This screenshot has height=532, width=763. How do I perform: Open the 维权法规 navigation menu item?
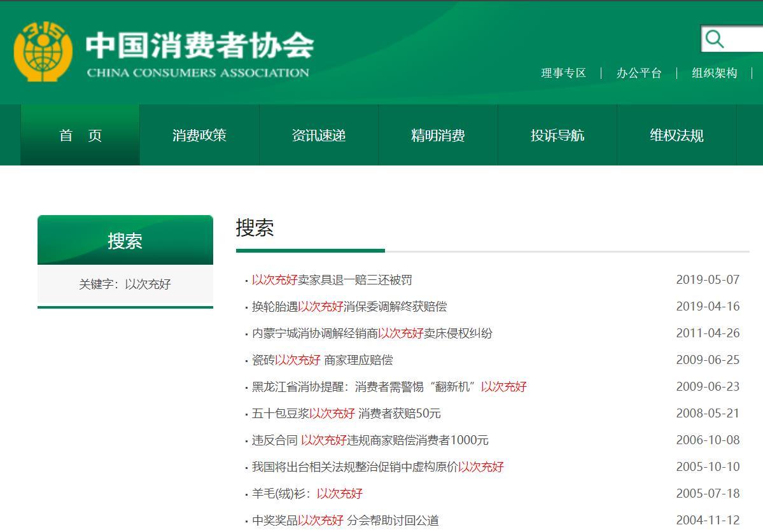(676, 135)
